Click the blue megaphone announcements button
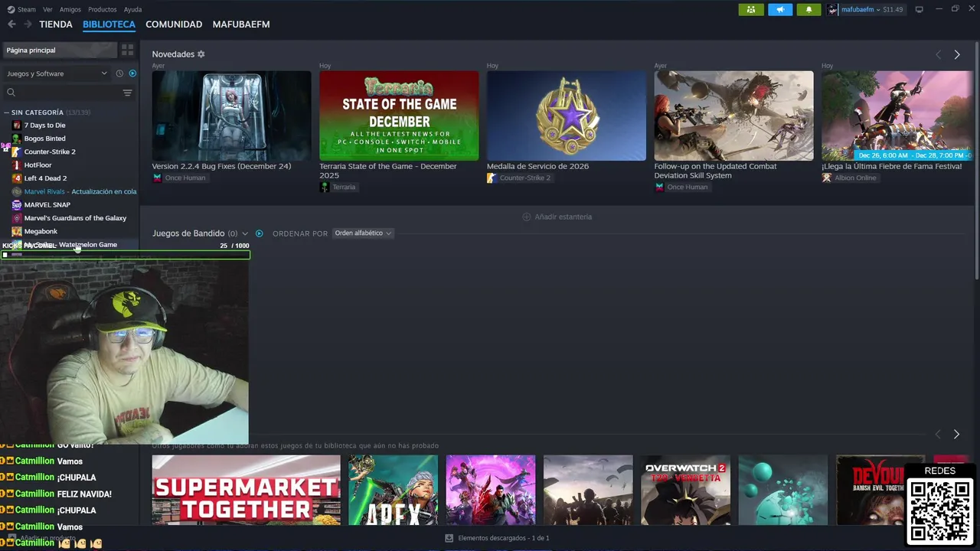The width and height of the screenshot is (980, 551). pos(780,9)
